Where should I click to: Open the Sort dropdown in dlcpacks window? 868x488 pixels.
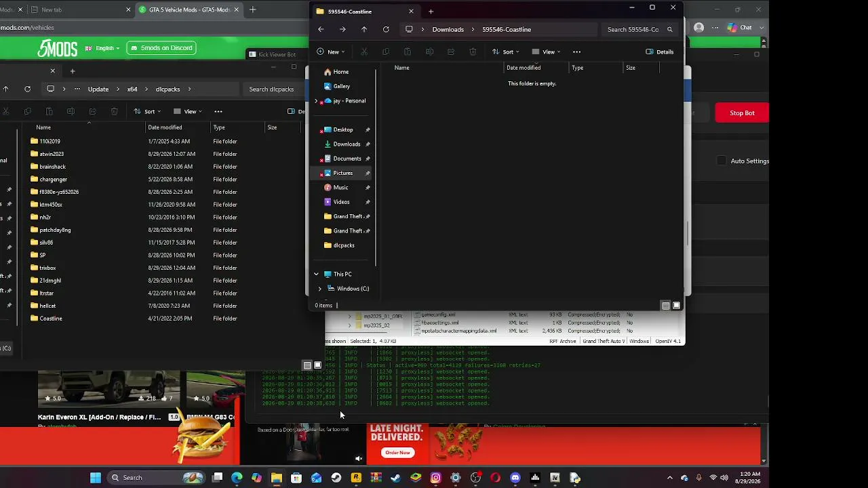pos(146,111)
